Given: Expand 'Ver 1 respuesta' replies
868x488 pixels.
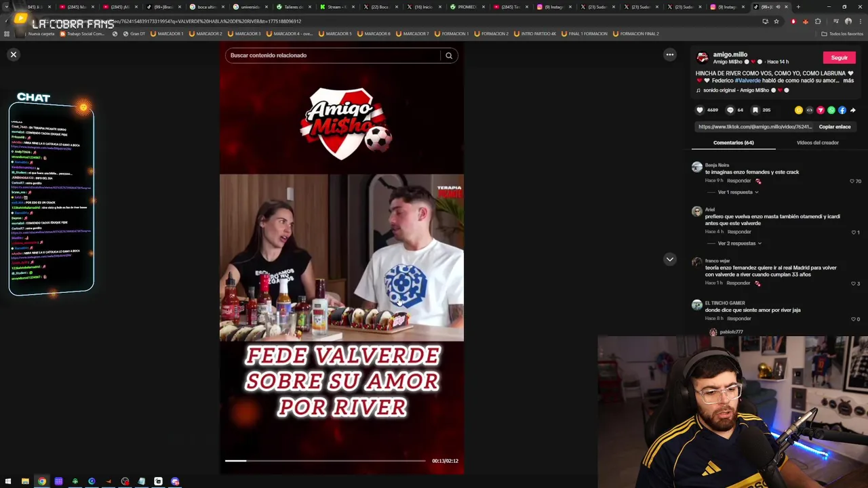Looking at the screenshot, I should click(x=738, y=192).
